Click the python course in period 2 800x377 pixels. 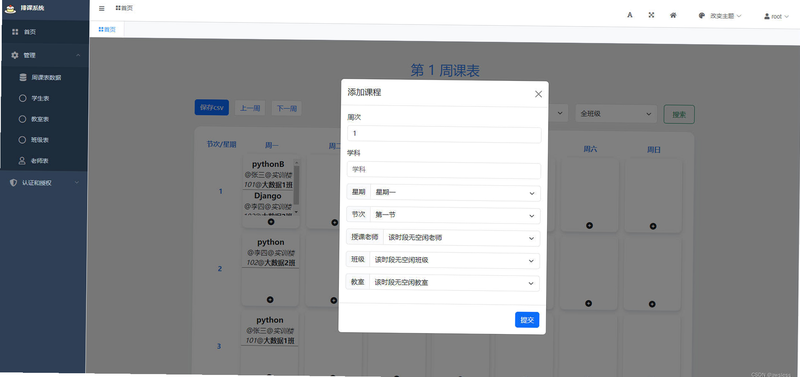point(270,253)
